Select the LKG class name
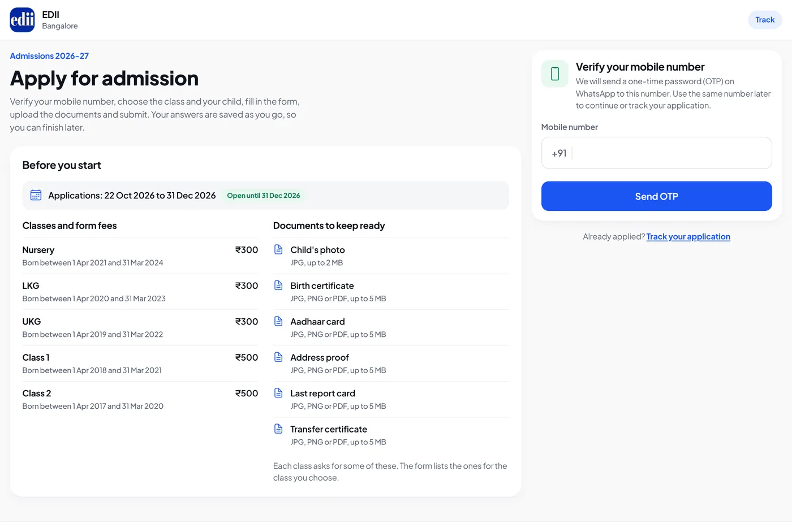The image size is (792, 532). pos(31,286)
